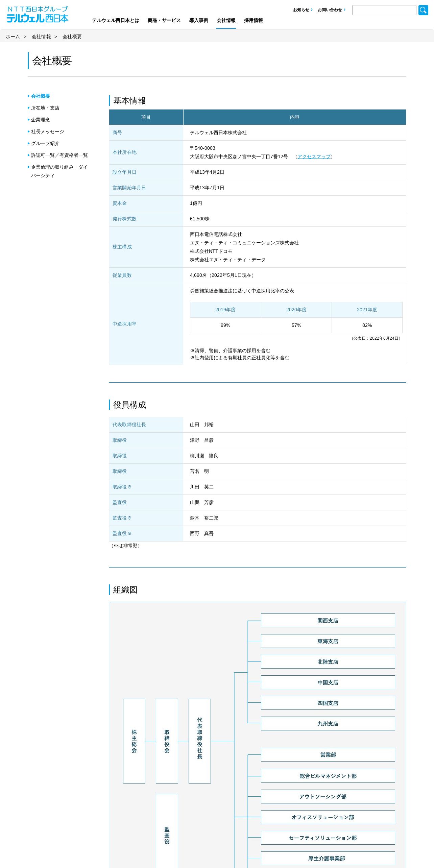Open the アクセスマップ link
This screenshot has height=868, width=434.
click(x=314, y=156)
